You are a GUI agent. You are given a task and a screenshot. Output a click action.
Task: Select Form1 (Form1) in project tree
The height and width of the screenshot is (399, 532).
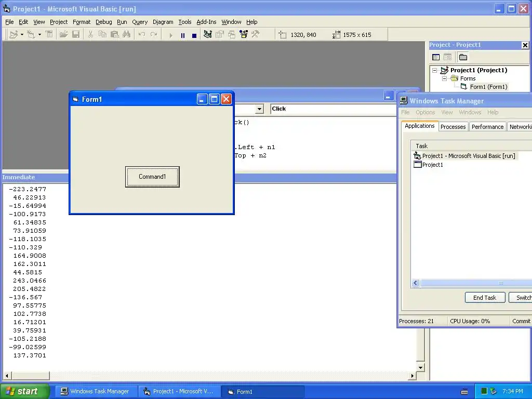(x=488, y=87)
